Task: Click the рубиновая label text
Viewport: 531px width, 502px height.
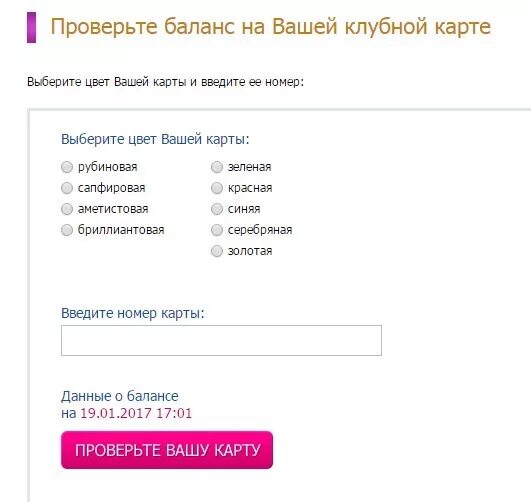Action: click(108, 167)
